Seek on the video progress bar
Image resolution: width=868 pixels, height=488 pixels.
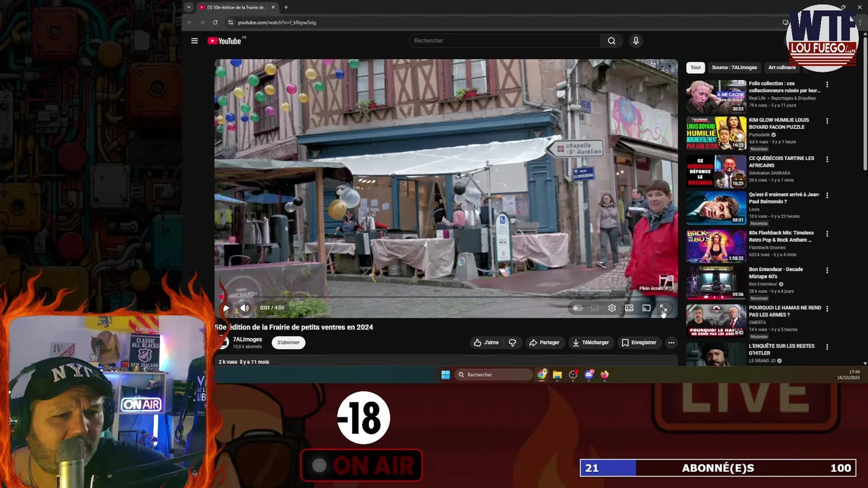click(446, 297)
